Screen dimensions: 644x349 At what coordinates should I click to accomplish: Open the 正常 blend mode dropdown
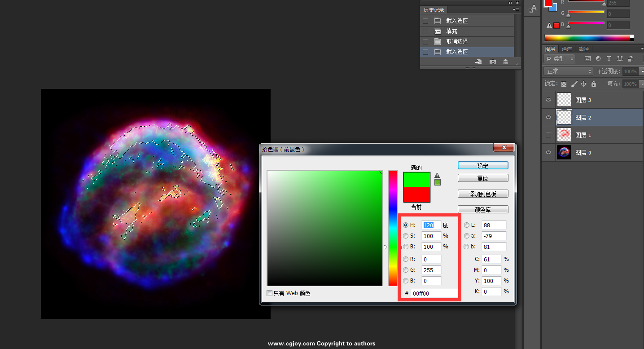(x=569, y=71)
